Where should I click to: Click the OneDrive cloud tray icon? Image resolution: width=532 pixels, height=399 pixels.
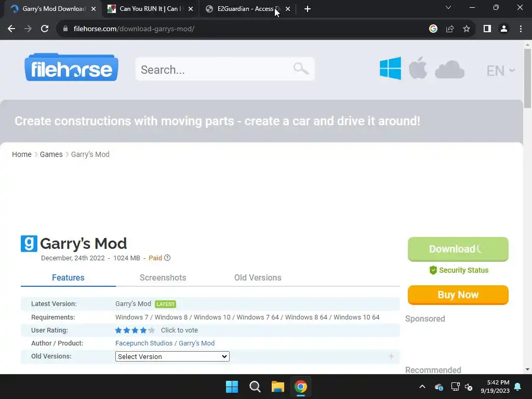(438, 387)
